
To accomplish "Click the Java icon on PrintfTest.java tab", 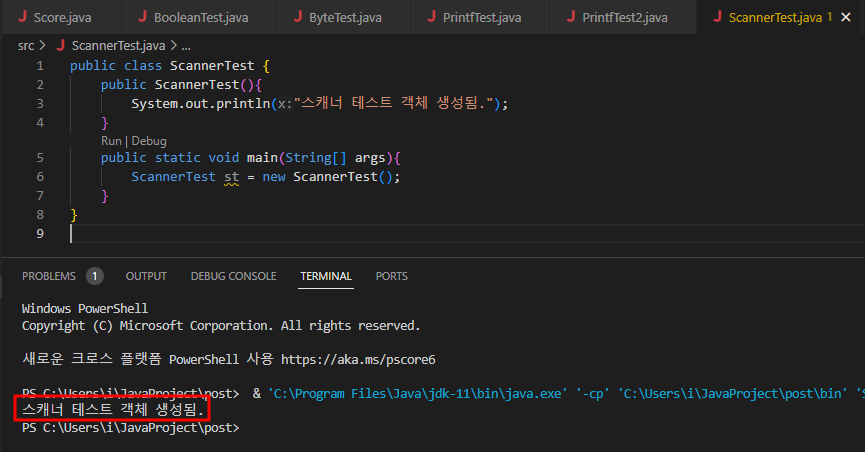I will [432, 17].
